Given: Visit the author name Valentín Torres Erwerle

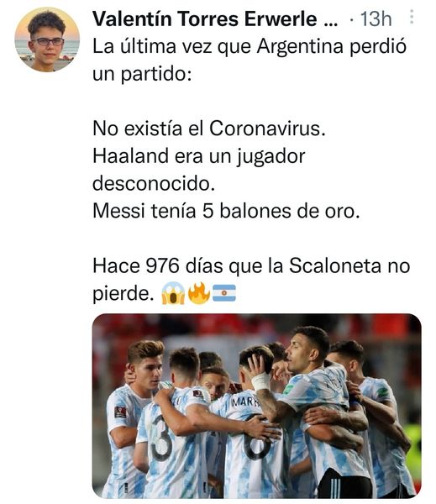Looking at the screenshot, I should [205, 18].
